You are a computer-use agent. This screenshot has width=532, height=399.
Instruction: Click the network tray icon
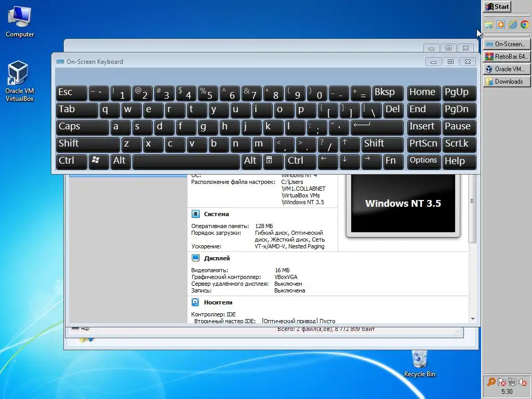click(x=512, y=382)
